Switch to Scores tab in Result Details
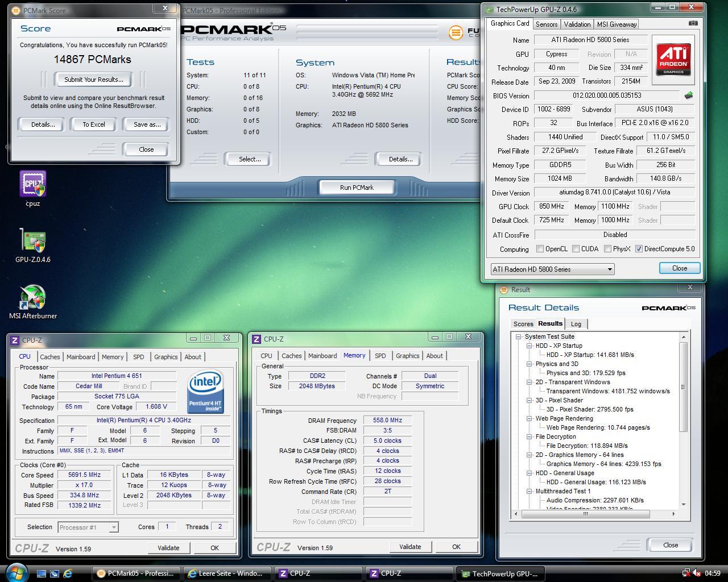Image resolution: width=728 pixels, height=582 pixels. click(523, 324)
